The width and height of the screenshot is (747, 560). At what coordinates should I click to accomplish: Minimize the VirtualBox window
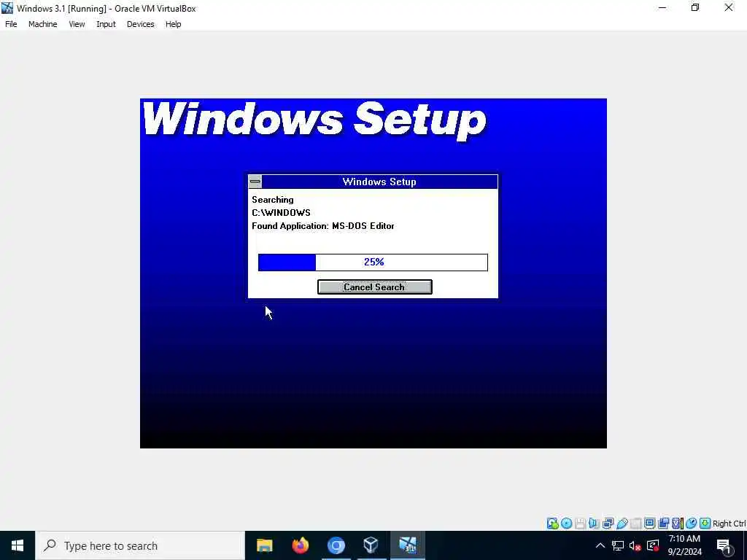662,8
